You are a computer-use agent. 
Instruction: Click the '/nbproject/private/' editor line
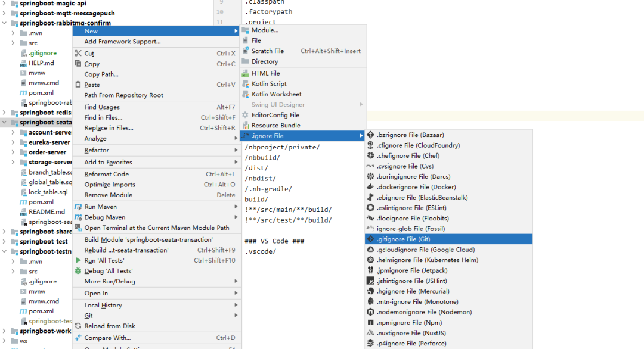click(x=282, y=147)
